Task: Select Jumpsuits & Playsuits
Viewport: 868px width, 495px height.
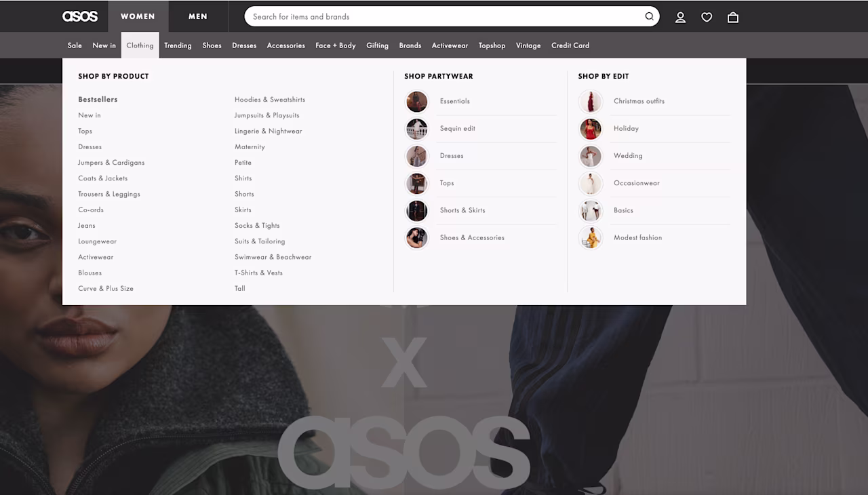Action: (267, 115)
